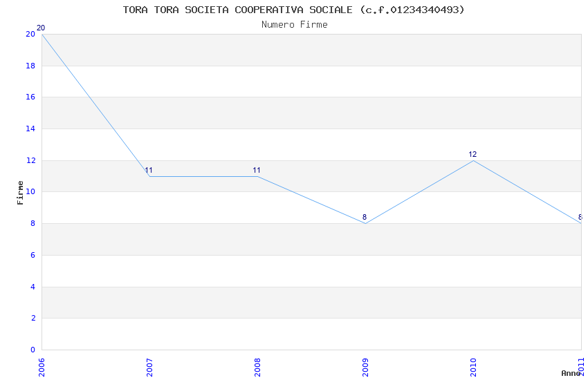This screenshot has height=380, width=588.
Task: Click the data label 8 above 2009
Action: tap(365, 218)
